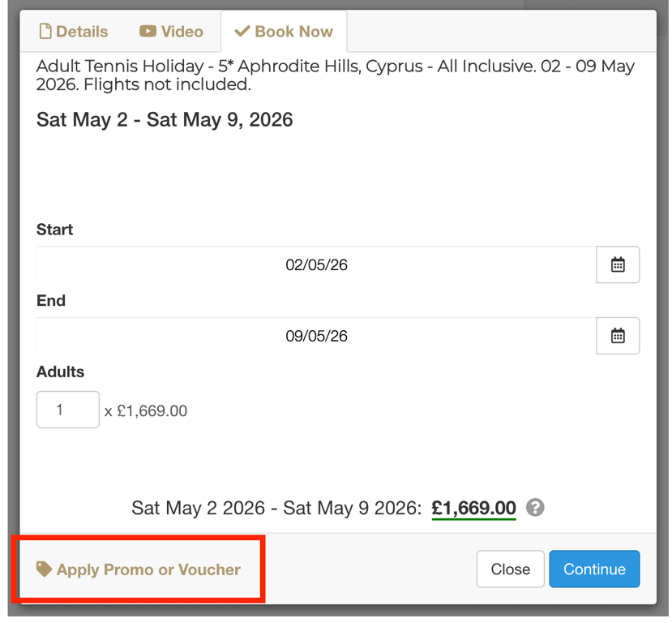This screenshot has width=672, height=623.
Task: Click the underlined £1,669.00 total price
Action: point(473,509)
